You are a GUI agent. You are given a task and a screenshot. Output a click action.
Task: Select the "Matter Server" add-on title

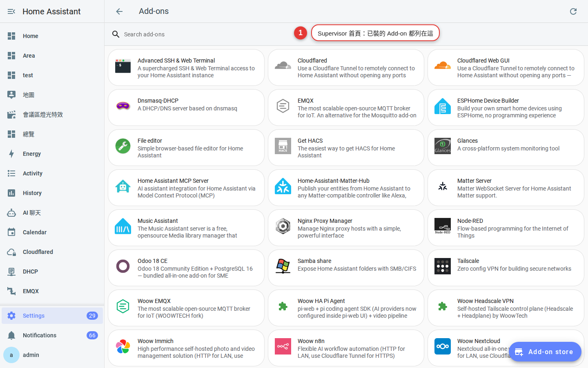click(x=474, y=181)
